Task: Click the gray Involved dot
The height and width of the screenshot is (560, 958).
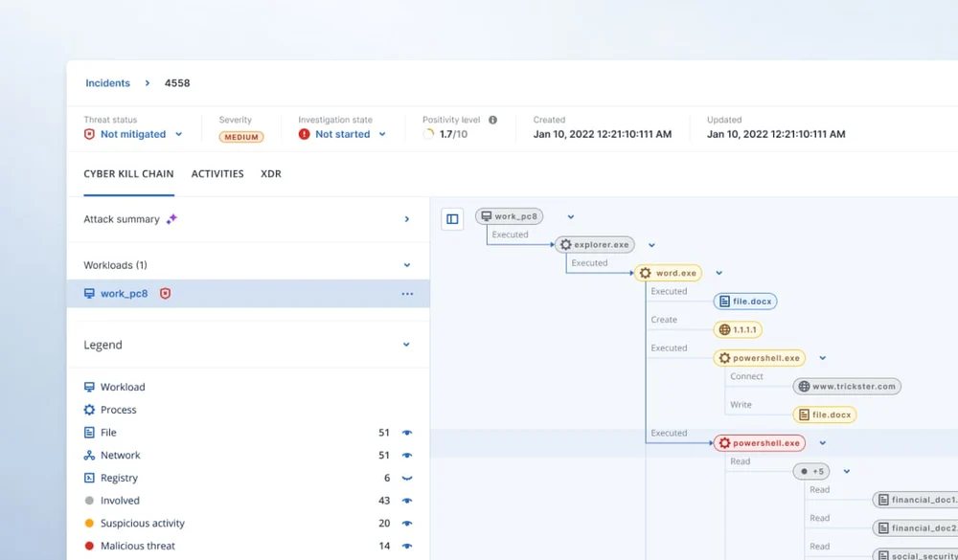Action: [x=89, y=501]
